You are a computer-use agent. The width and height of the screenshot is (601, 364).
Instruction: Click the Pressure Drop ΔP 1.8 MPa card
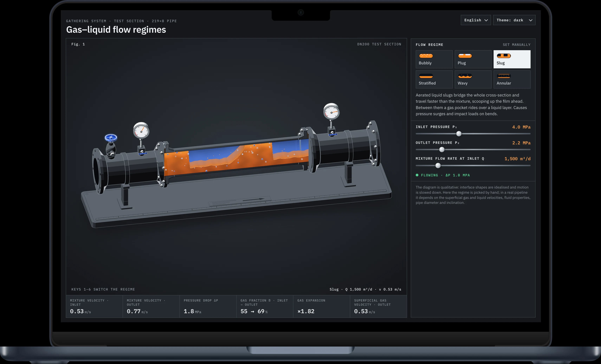[208, 306]
